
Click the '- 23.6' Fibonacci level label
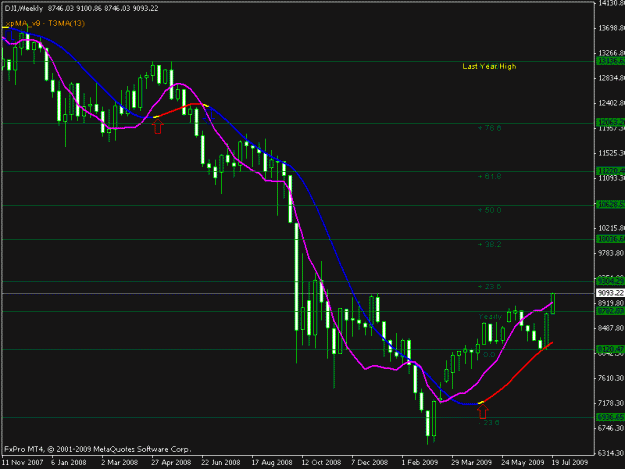coord(488,423)
